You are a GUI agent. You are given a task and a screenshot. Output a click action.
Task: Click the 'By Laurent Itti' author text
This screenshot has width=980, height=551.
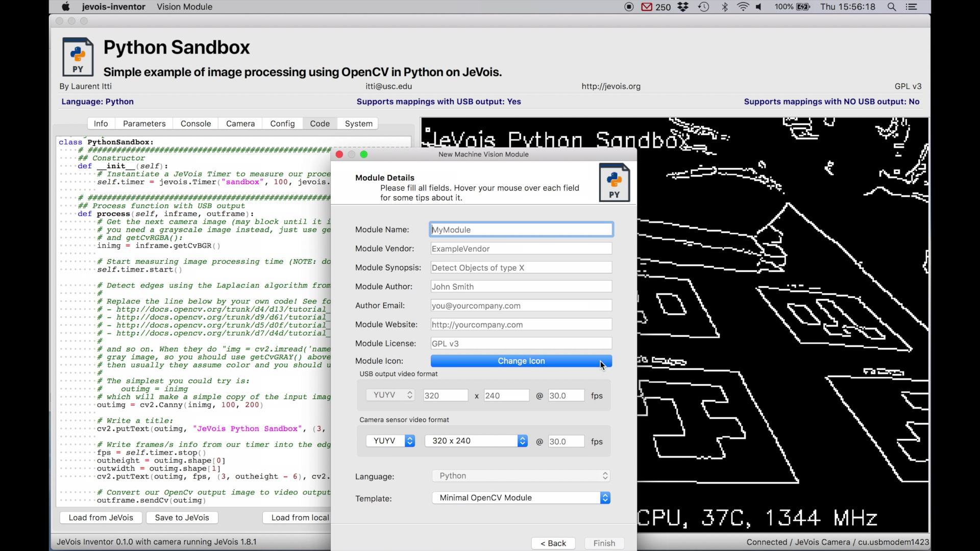85,86
